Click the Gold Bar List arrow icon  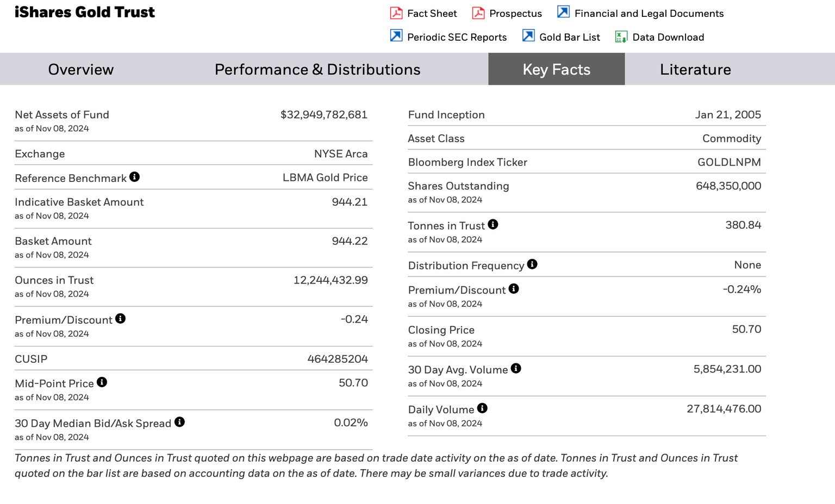click(528, 36)
